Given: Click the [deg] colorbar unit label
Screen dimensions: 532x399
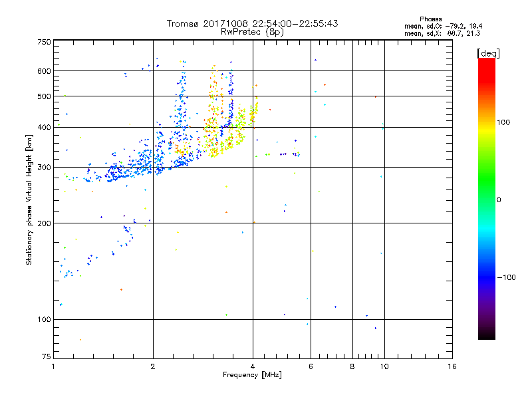Looking at the screenshot, I should (x=488, y=53).
